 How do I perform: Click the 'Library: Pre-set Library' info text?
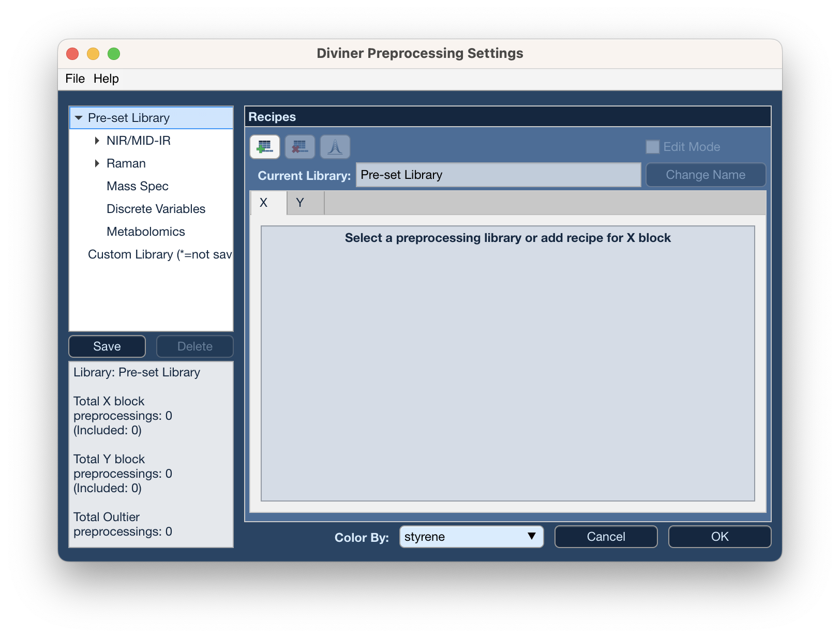point(137,372)
